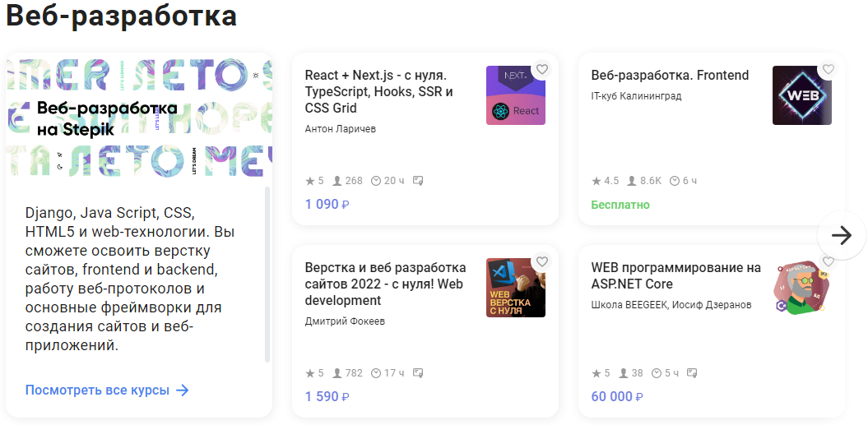
Task: Show next courses with right arrow button
Action: point(842,235)
